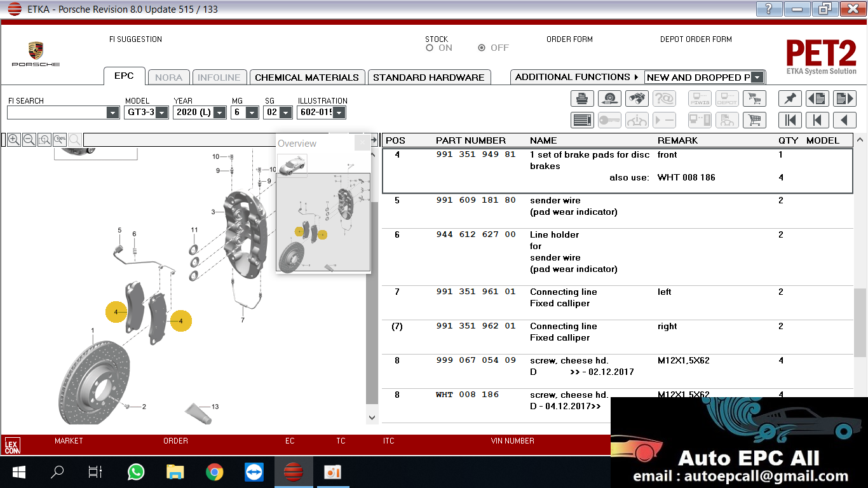This screenshot has width=868, height=488.
Task: Open the SG dropdown showing 02
Action: click(x=285, y=112)
